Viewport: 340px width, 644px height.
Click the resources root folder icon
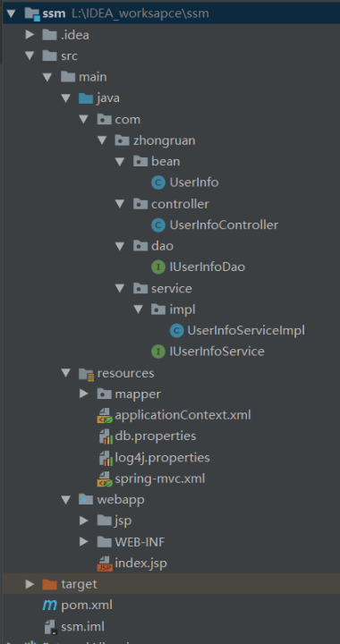point(86,374)
